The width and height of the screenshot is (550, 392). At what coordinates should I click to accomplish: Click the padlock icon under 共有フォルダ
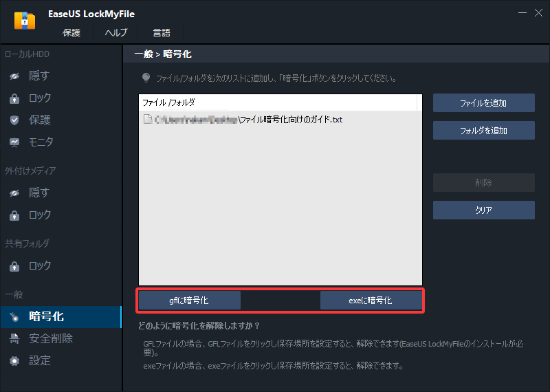coord(14,266)
